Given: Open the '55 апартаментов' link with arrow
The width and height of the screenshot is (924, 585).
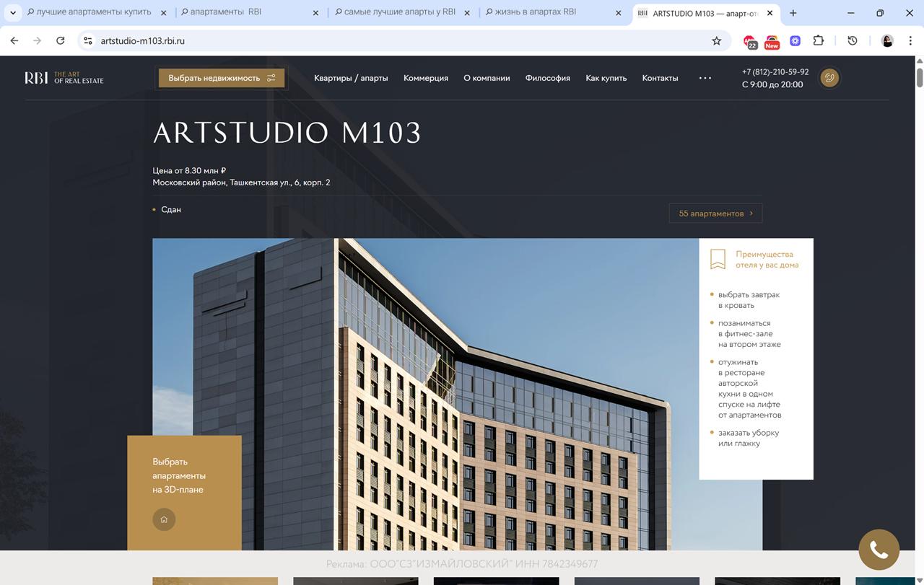Looking at the screenshot, I should (x=715, y=214).
